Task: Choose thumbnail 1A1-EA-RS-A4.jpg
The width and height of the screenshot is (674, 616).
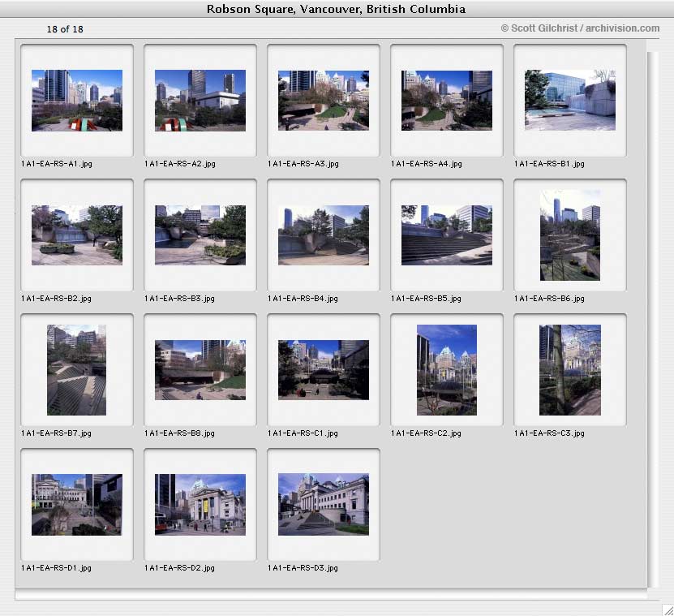Action: tap(447, 100)
